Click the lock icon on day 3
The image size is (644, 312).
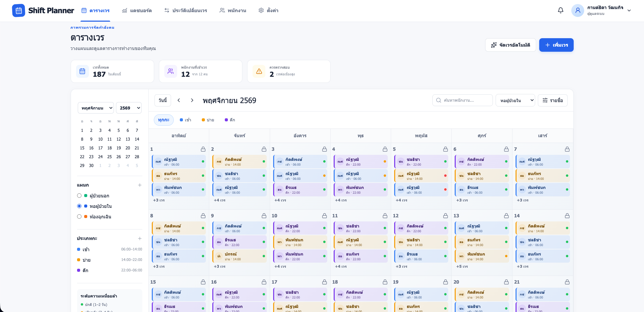[x=325, y=149]
